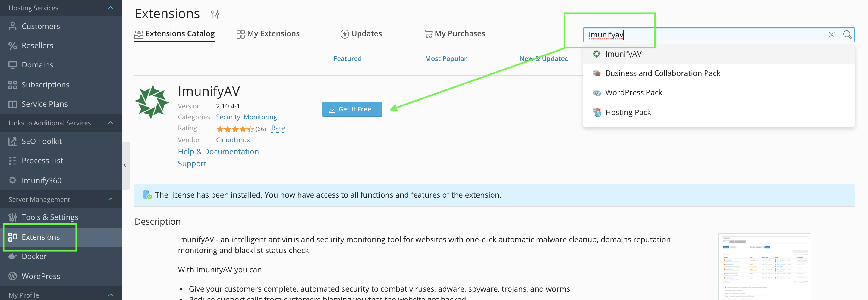Hide the sidebar with collapse arrow
Image resolution: width=868 pixels, height=300 pixels.
click(x=125, y=165)
